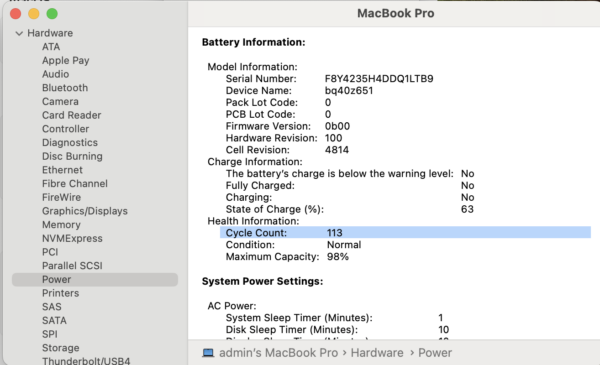The image size is (600, 365).
Task: Click device name bq40z651
Action: (349, 91)
